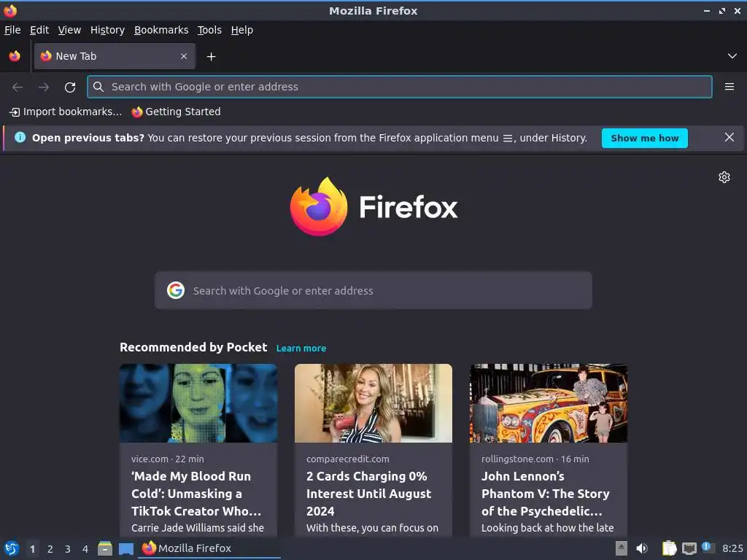Go back one page
This screenshot has width=747, height=560.
[18, 87]
